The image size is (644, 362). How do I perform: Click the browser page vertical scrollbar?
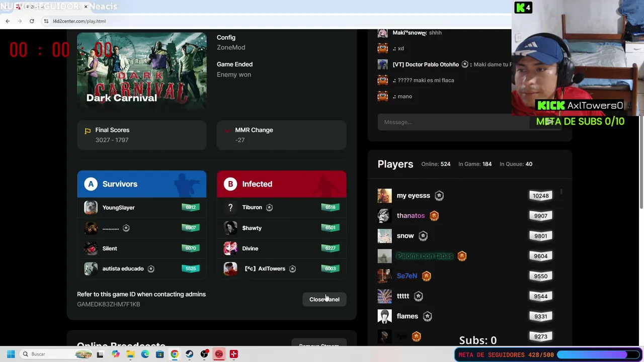coord(641,118)
